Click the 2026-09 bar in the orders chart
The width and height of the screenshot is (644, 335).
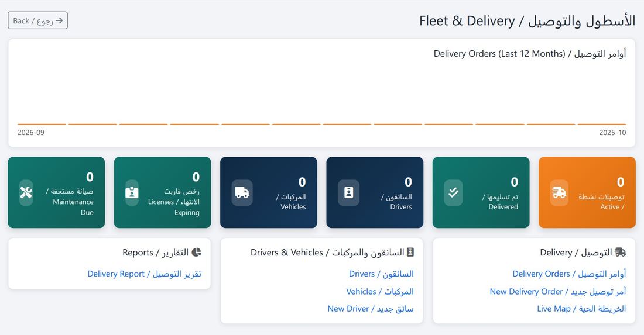(42, 124)
